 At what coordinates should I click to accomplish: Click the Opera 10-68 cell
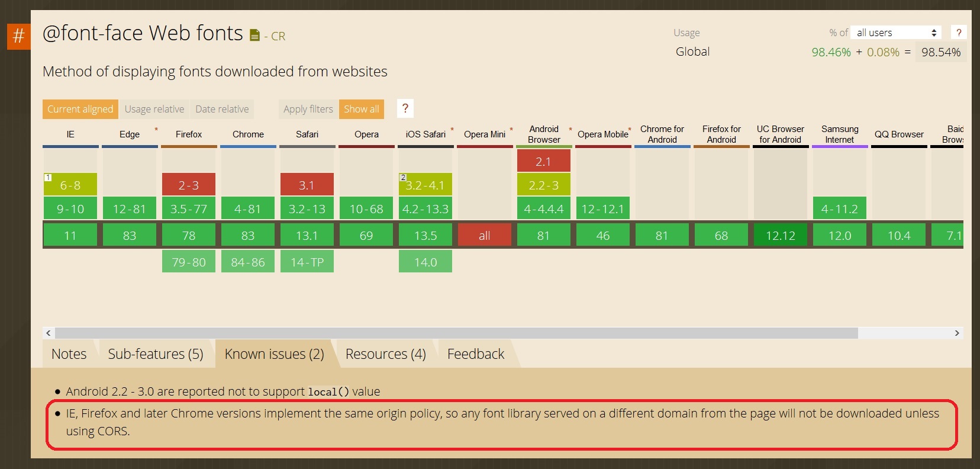(366, 208)
